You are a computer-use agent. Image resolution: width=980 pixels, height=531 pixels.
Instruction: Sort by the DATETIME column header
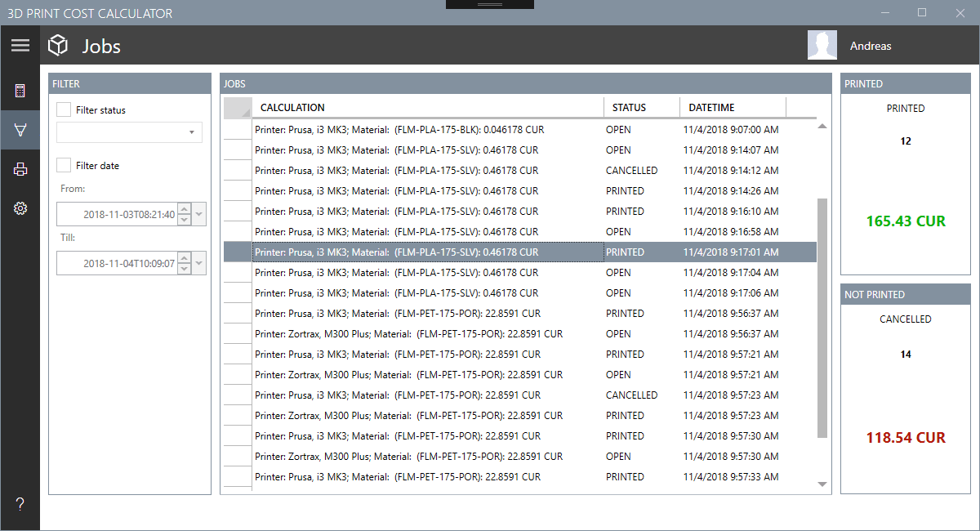(733, 107)
